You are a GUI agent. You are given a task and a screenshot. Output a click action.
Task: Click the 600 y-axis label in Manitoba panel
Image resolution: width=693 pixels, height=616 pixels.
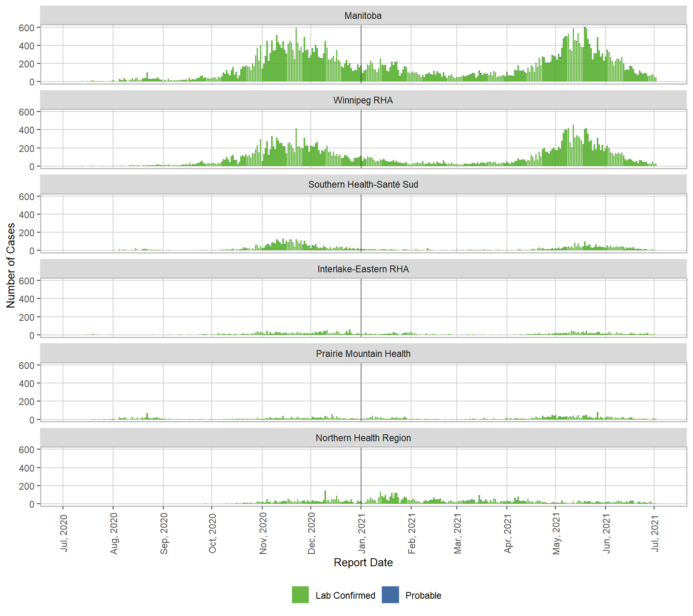click(26, 28)
